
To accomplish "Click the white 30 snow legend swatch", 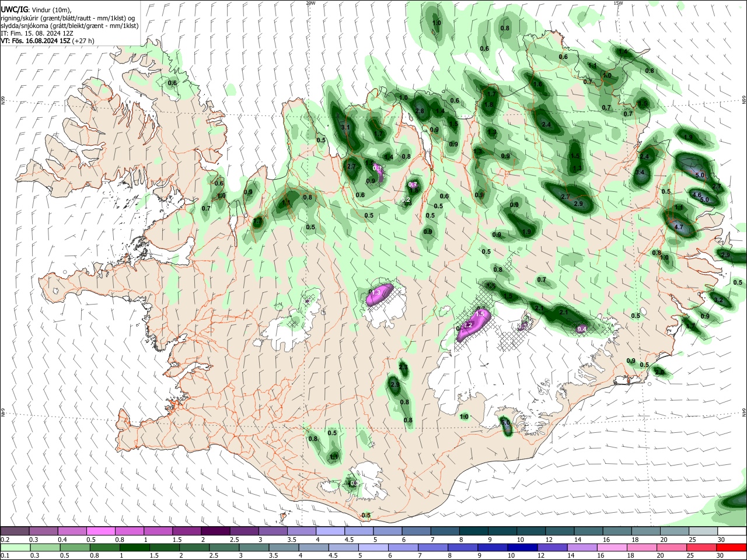I will coord(731,531).
